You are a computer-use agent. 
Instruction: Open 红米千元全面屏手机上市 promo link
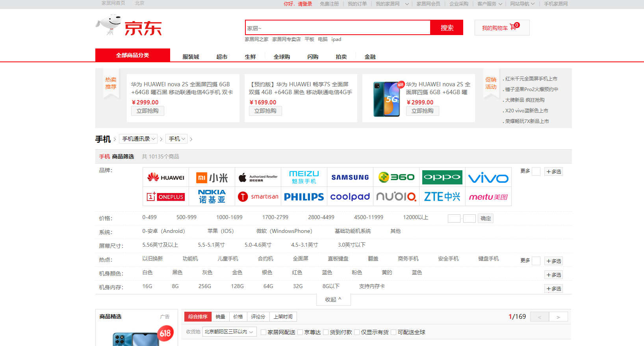click(531, 79)
